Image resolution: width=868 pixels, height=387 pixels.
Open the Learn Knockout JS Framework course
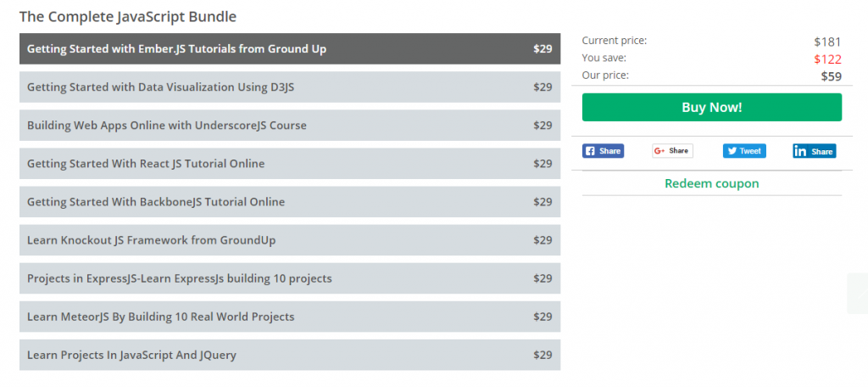pyautogui.click(x=290, y=240)
